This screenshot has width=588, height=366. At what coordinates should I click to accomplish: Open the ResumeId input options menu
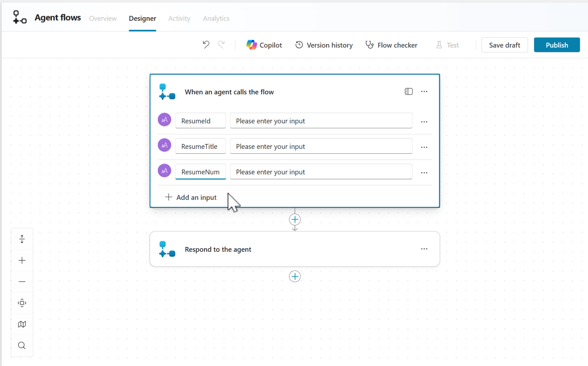pos(424,122)
